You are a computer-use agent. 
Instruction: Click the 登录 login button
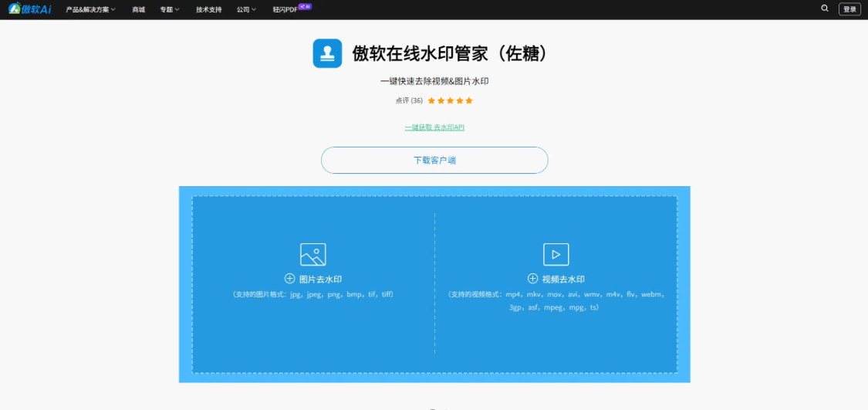click(849, 9)
